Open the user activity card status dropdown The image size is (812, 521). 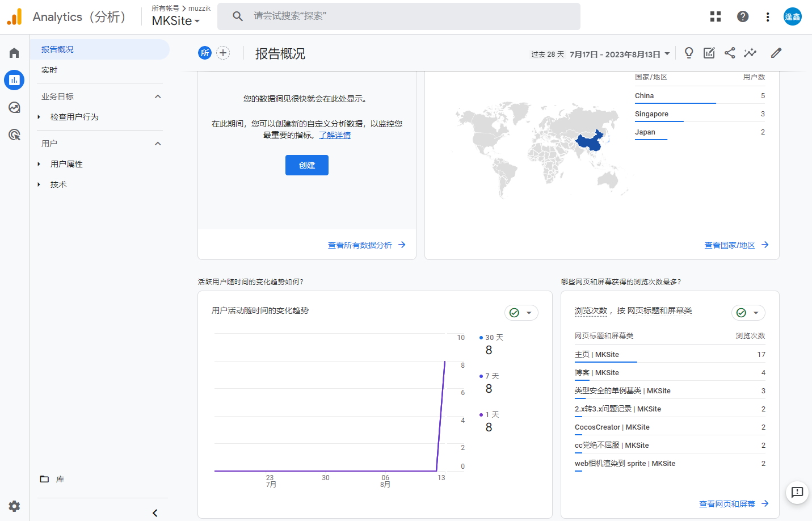[x=521, y=313]
